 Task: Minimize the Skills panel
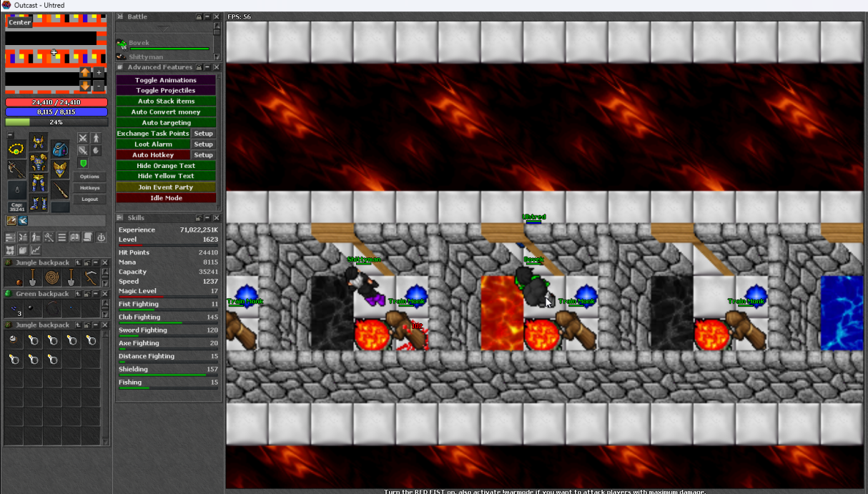(x=207, y=218)
